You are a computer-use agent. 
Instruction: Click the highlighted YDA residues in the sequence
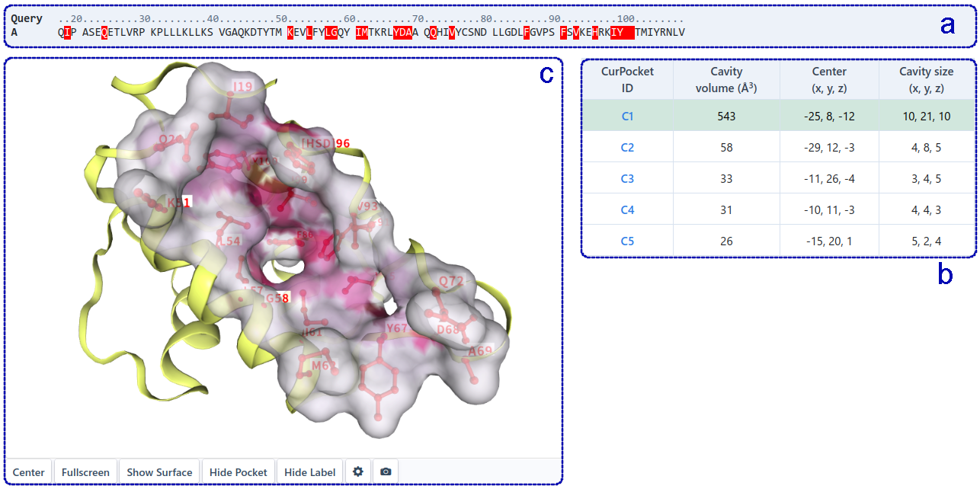click(403, 32)
